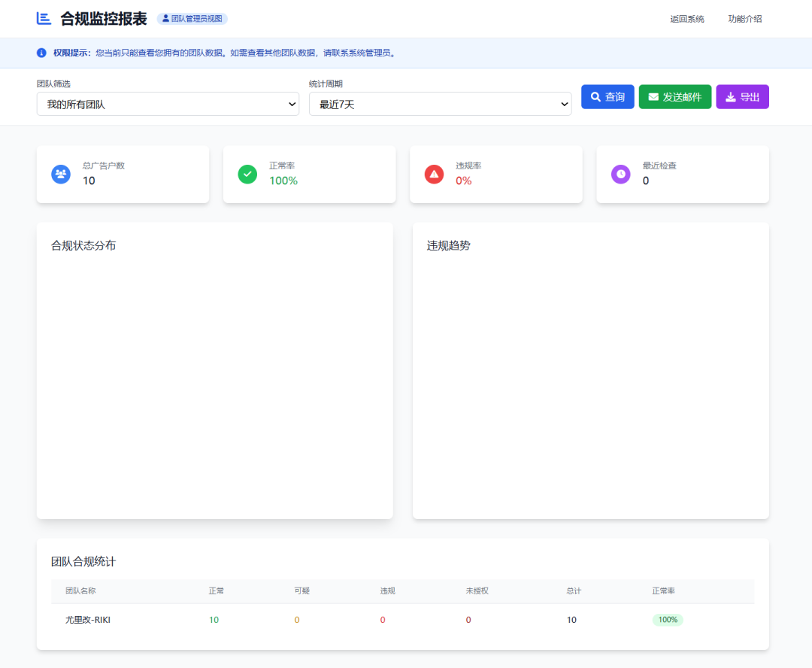Send report via the 发送邮件 button
This screenshot has height=668, width=812.
click(674, 97)
